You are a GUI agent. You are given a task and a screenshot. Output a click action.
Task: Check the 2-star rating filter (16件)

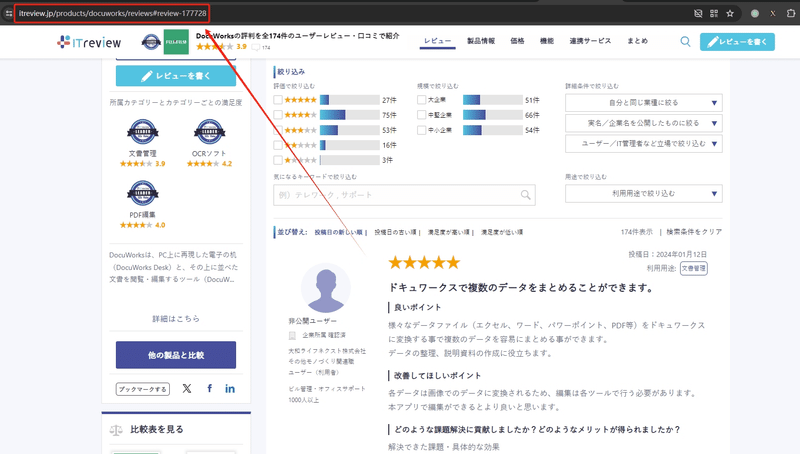[x=278, y=145]
